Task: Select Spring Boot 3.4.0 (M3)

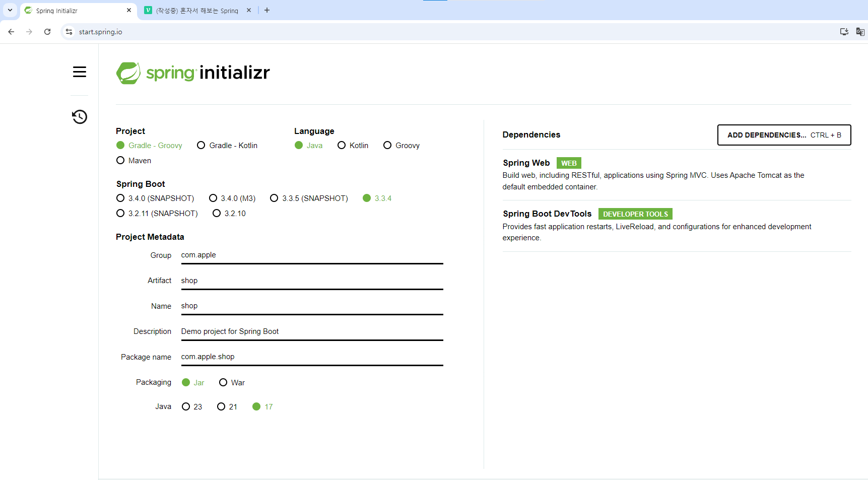Action: (x=232, y=198)
